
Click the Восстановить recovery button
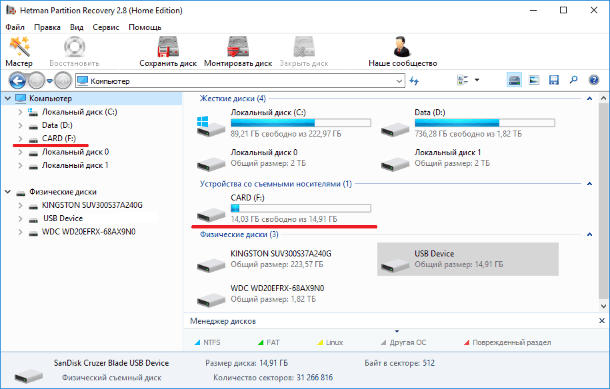pyautogui.click(x=74, y=51)
